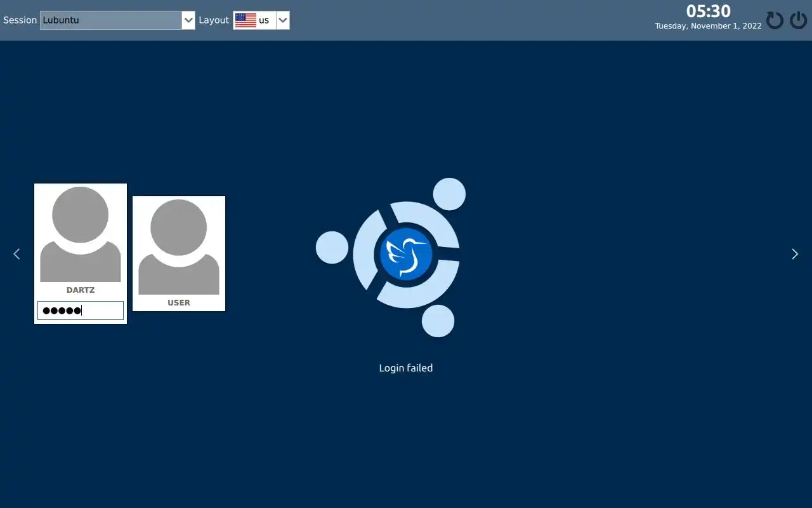Click the power shutdown icon
The height and width of the screenshot is (508, 812).
point(798,20)
